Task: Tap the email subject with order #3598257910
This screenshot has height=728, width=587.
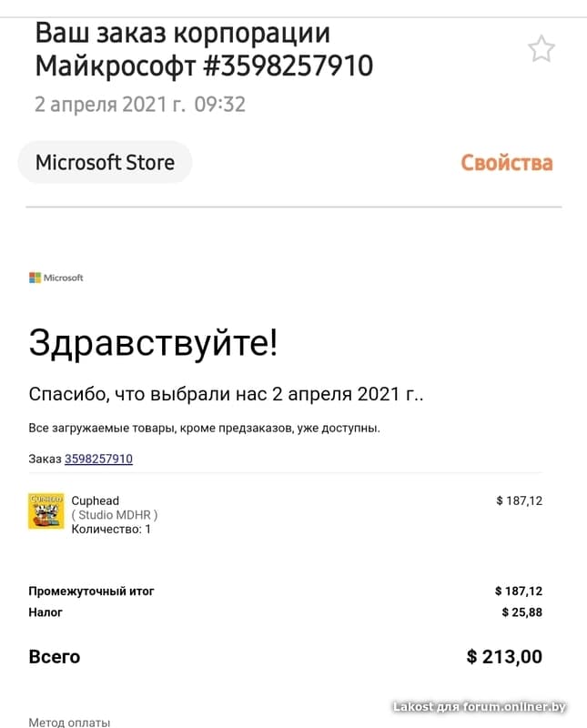Action: [x=204, y=49]
